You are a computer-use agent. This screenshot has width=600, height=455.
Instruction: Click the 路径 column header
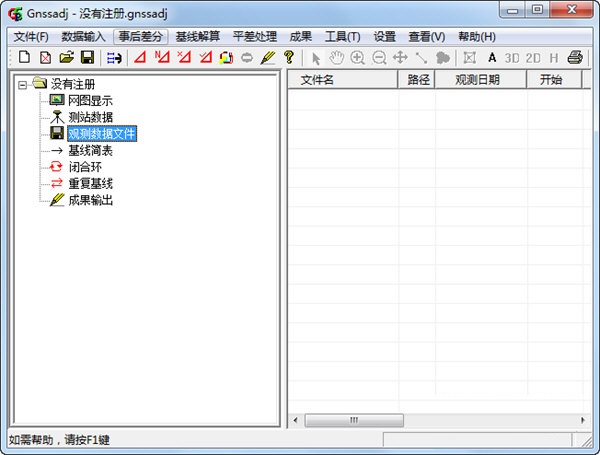coord(416,80)
